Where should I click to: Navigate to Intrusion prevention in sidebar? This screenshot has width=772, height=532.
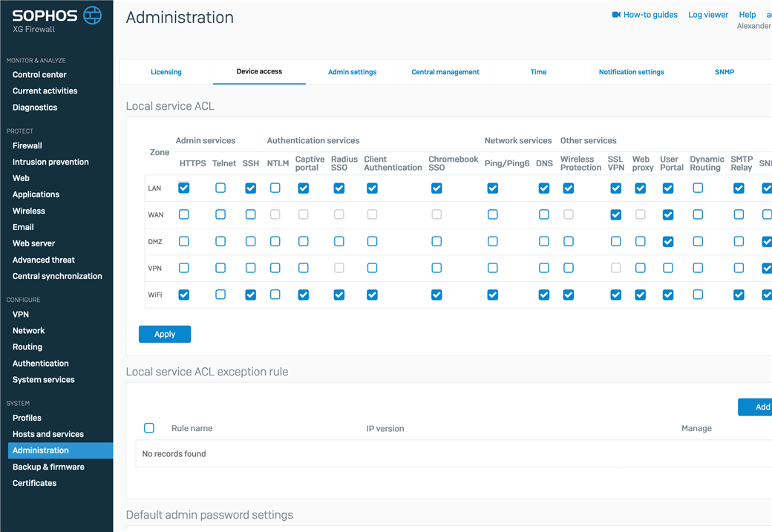coord(50,162)
